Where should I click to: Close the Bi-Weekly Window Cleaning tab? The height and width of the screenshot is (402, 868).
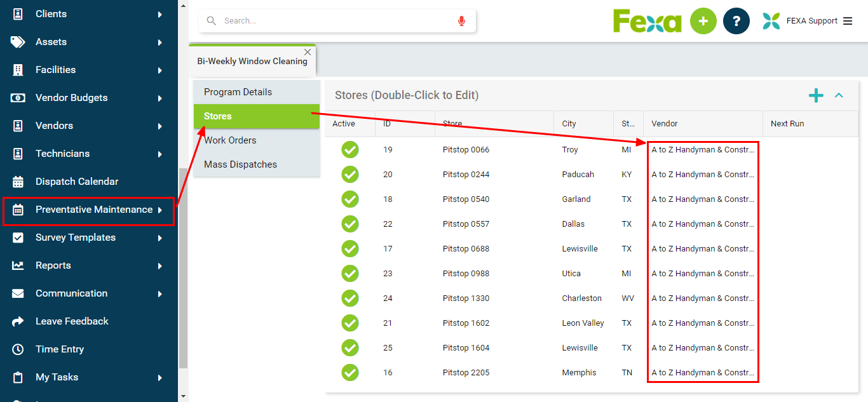pos(308,52)
